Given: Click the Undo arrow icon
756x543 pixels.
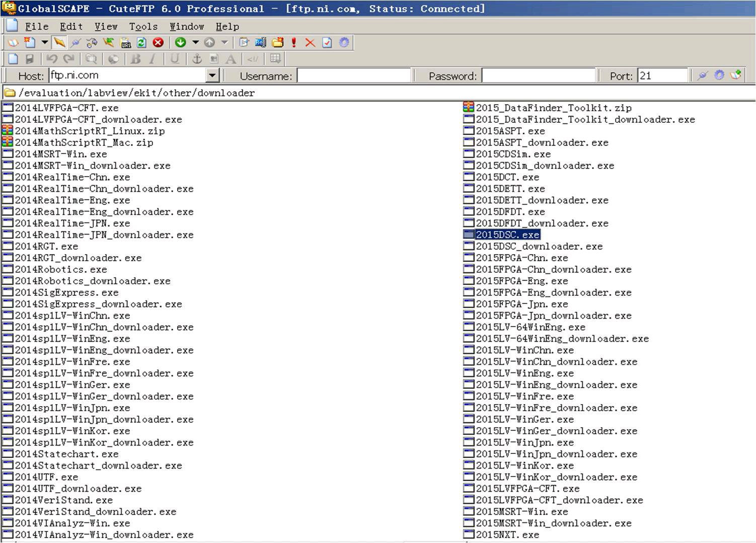Looking at the screenshot, I should click(52, 59).
